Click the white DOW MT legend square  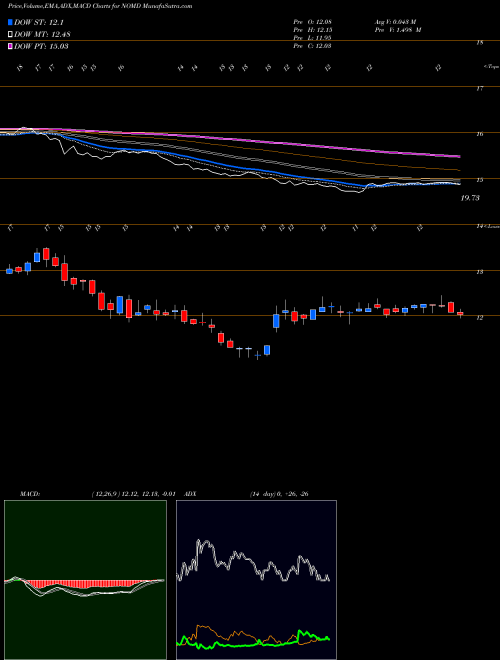[10, 34]
